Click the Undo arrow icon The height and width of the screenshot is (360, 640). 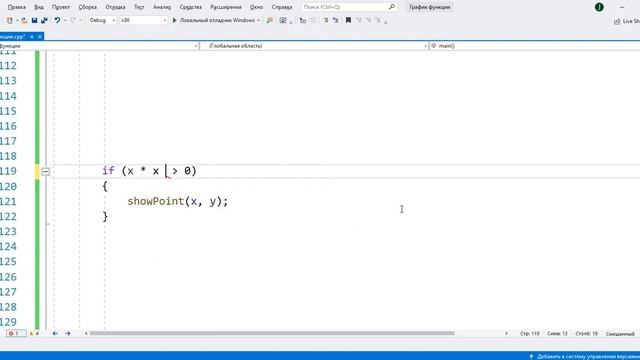pyautogui.click(x=57, y=20)
